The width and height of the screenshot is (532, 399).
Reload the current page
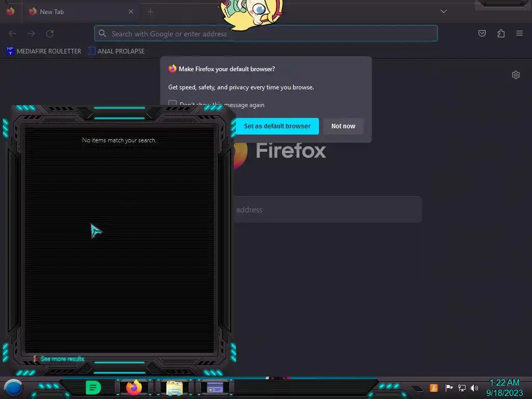50,34
